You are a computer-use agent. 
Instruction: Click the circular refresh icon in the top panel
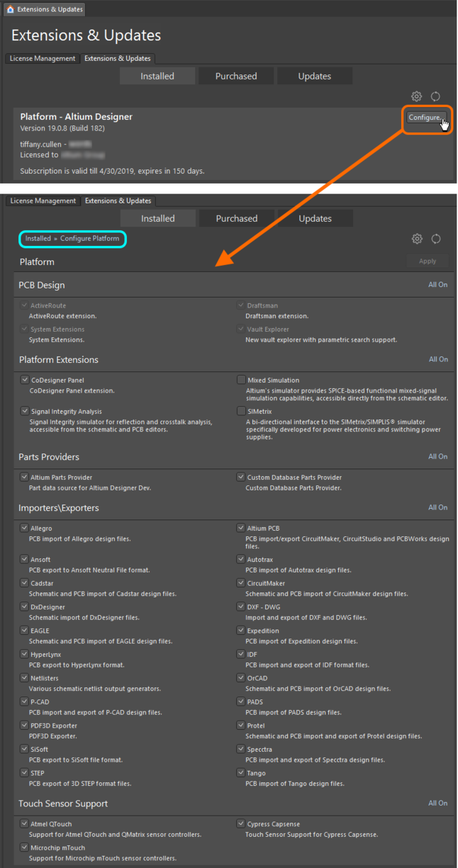(x=435, y=96)
